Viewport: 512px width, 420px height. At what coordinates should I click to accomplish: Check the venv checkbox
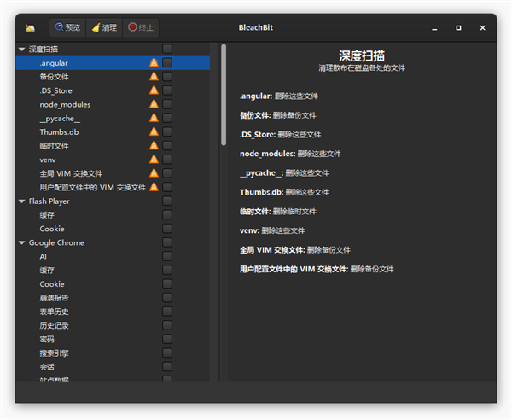(167, 160)
